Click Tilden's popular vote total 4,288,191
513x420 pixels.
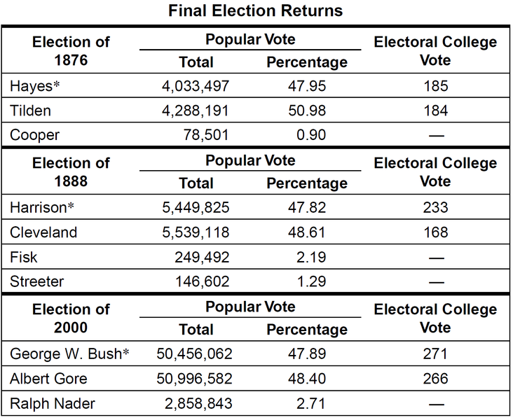click(196, 111)
